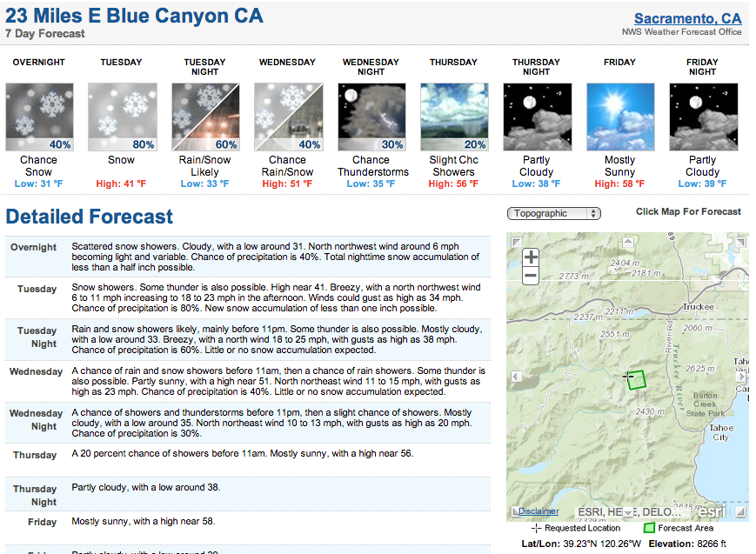Open the Topographic map type dropdown
Image resolution: width=756 pixels, height=554 pixels.
(x=554, y=213)
